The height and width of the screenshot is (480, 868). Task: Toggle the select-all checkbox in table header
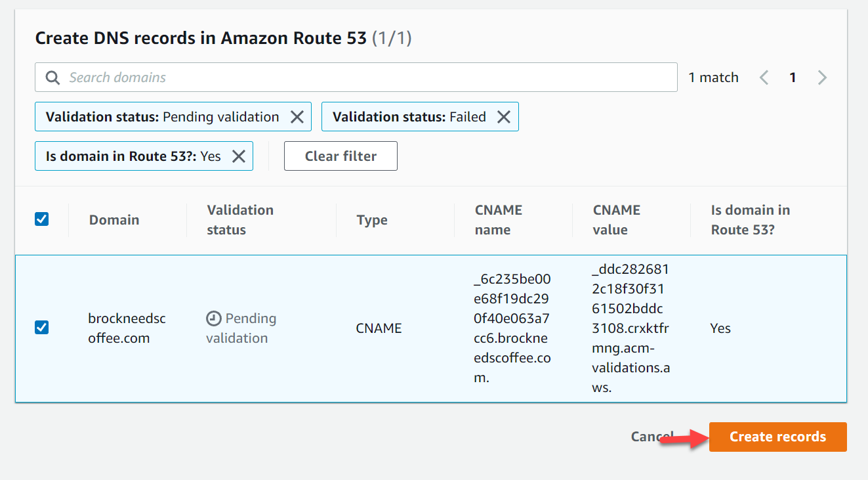41,219
